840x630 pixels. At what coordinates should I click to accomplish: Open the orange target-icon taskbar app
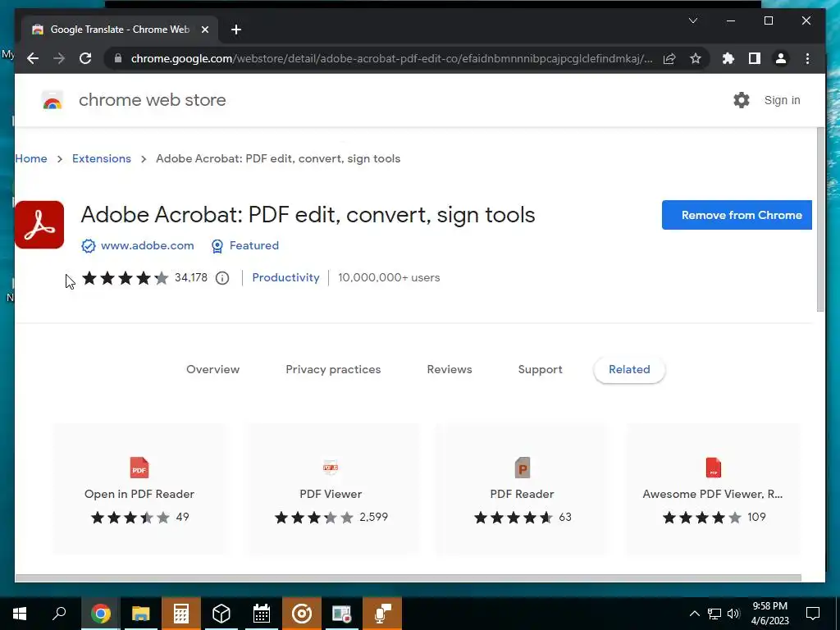[302, 614]
